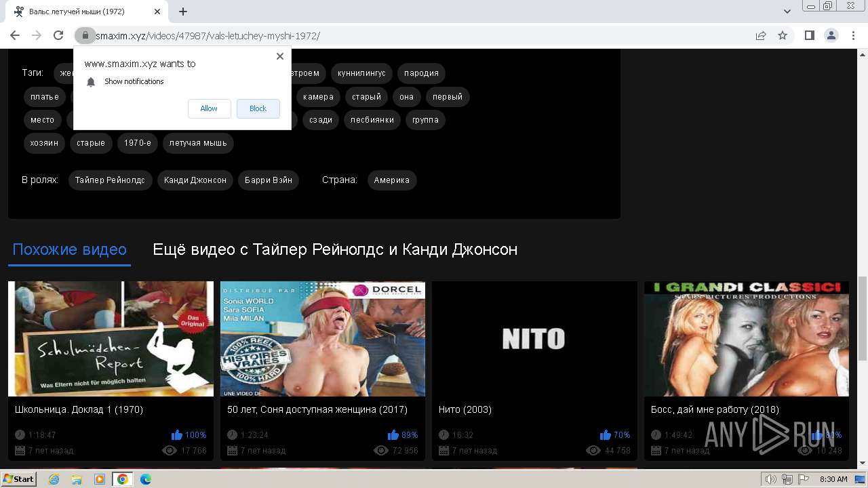Open Chrome side panel icon

(x=809, y=35)
